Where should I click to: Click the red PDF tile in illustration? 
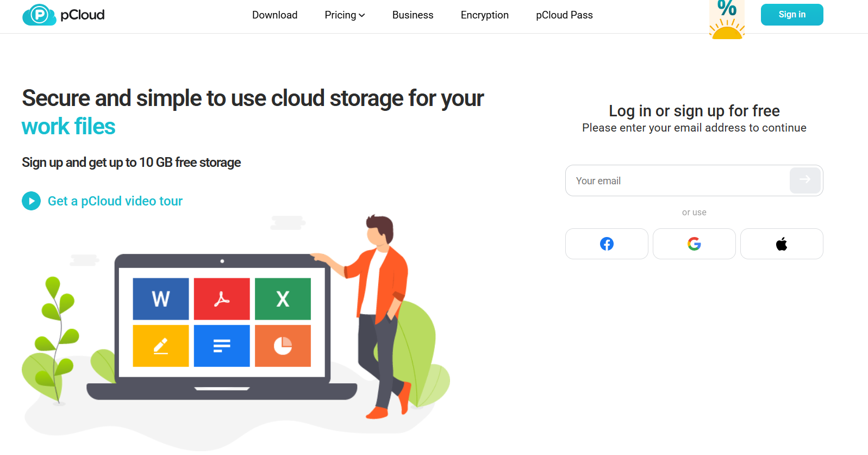222,299
